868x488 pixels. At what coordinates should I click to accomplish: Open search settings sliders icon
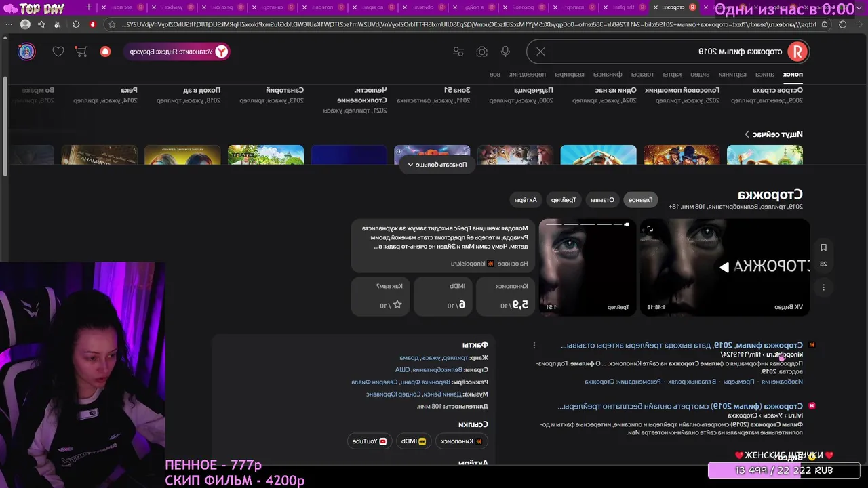coord(458,52)
